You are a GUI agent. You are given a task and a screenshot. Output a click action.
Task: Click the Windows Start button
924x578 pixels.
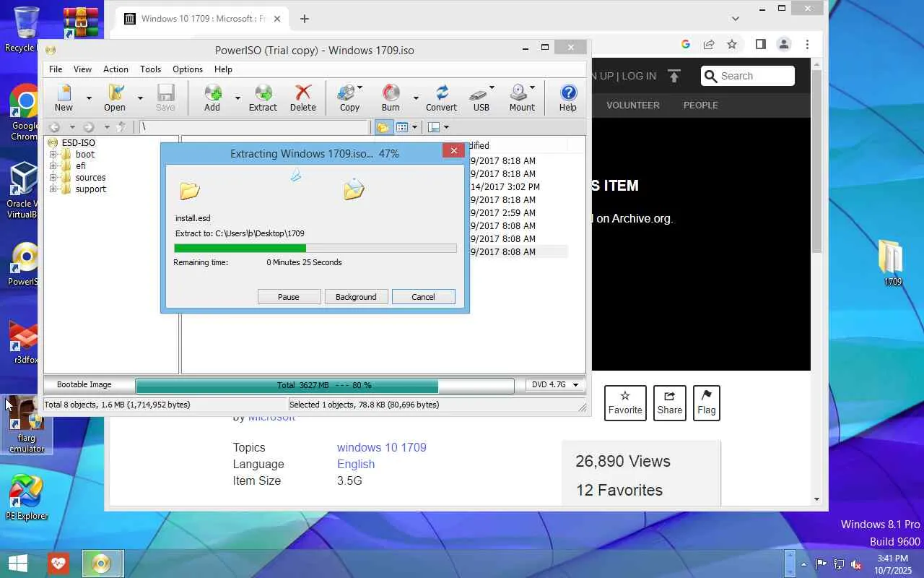(x=17, y=564)
